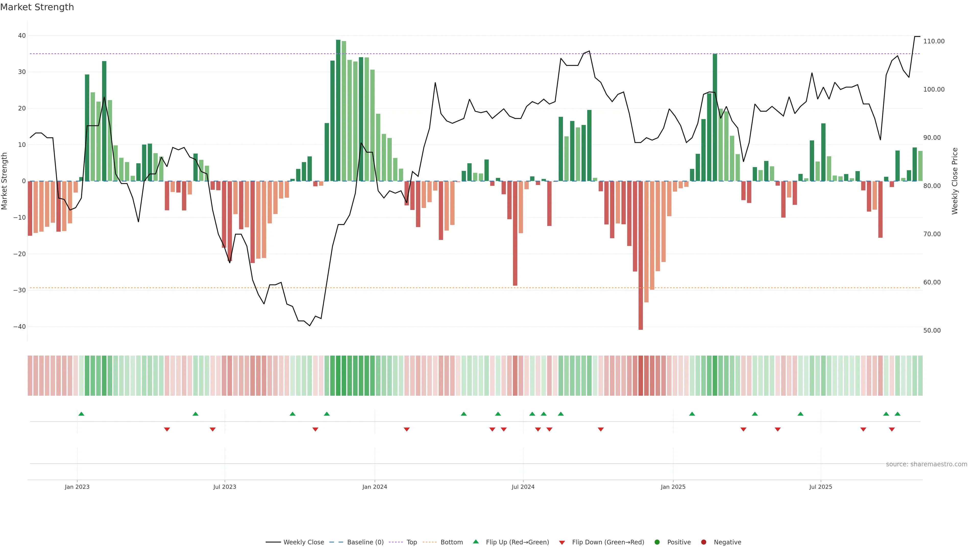This screenshot has width=980, height=551.
Task: Click the red flip-down triangle just before Jul 2023
Action: pyautogui.click(x=213, y=429)
